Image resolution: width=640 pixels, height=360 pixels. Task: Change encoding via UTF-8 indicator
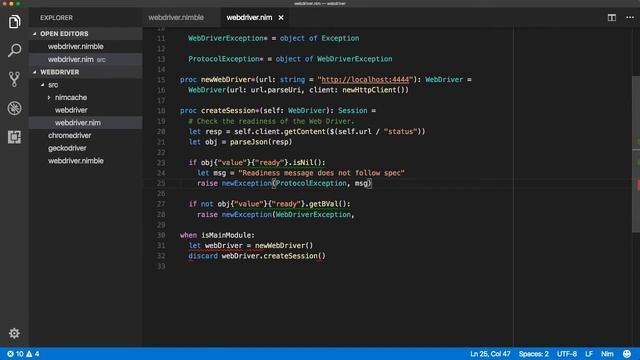[x=567, y=354]
